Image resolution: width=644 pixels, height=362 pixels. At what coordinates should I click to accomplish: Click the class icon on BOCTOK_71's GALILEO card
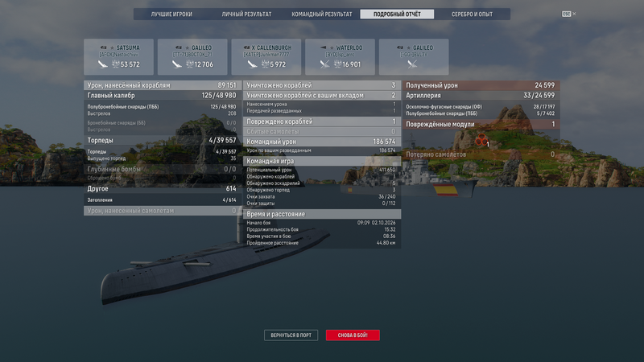point(179,47)
